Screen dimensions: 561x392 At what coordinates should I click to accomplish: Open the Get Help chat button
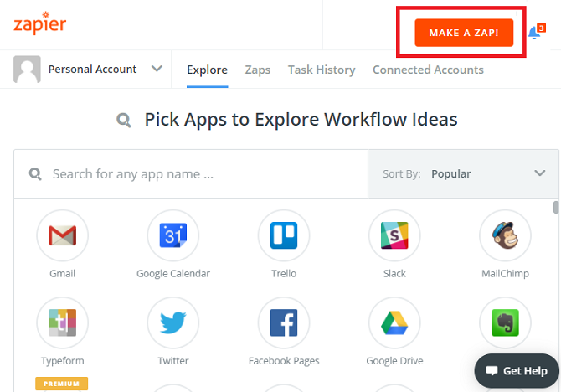(517, 371)
